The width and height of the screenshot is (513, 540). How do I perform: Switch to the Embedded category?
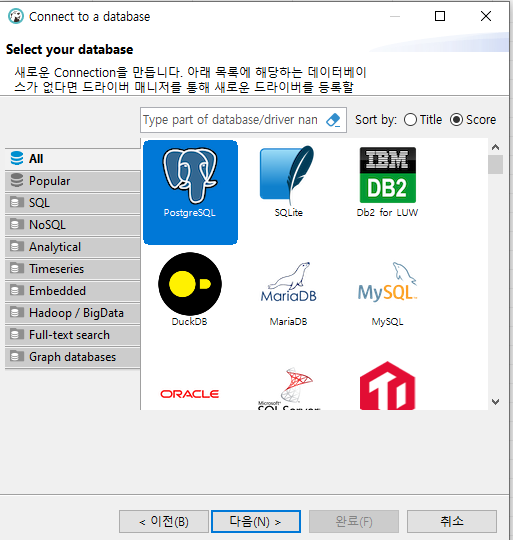(73, 291)
